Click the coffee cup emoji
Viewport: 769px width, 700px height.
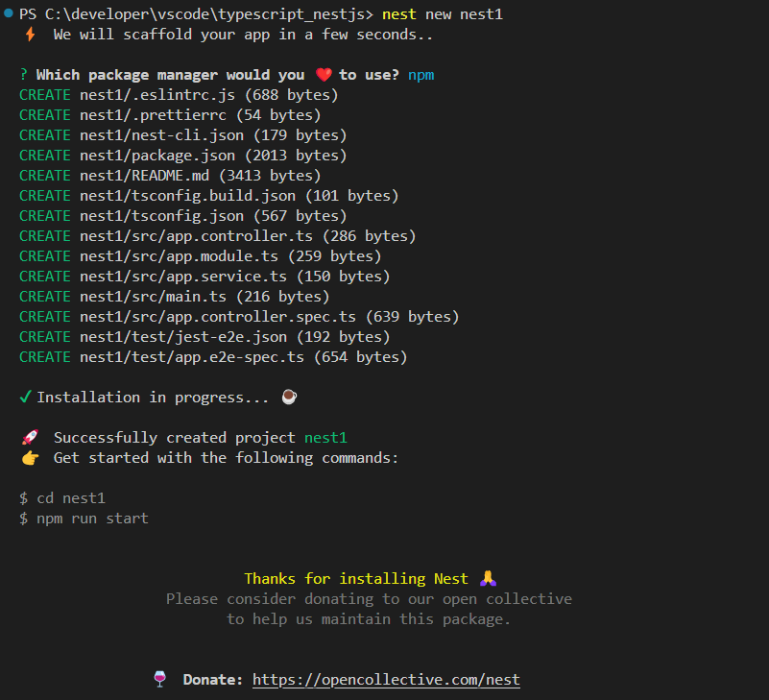point(289,397)
